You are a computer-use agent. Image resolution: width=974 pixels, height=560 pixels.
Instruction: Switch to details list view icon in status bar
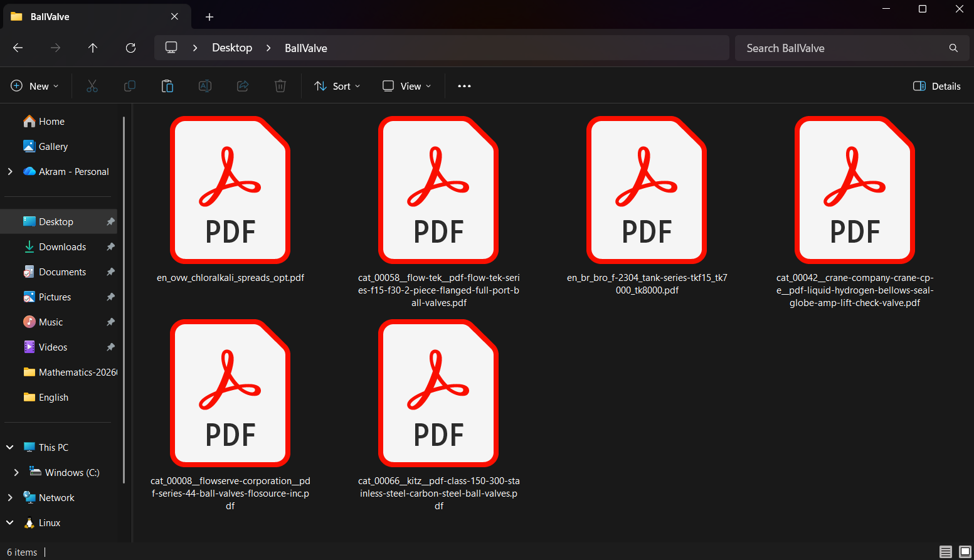coord(946,552)
